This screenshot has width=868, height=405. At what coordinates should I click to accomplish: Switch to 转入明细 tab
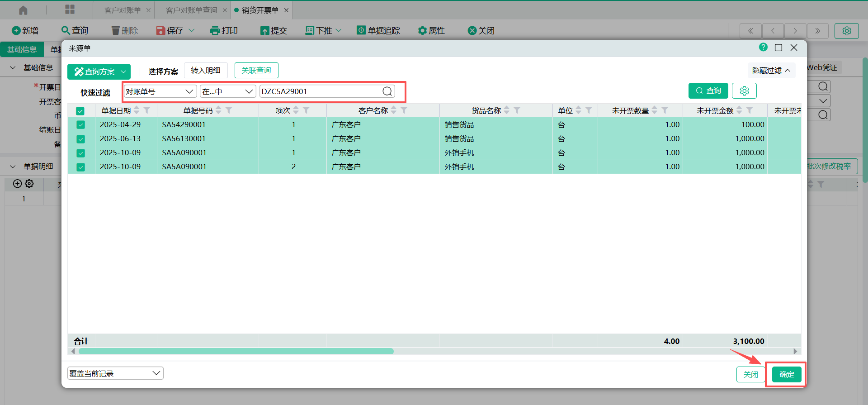(206, 71)
